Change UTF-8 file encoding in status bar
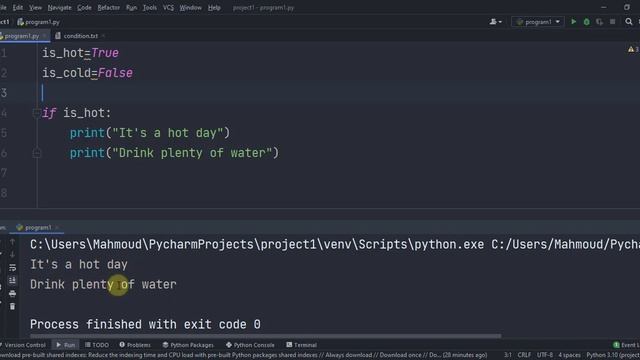Image resolution: width=640 pixels, height=360 pixels. (x=545, y=355)
